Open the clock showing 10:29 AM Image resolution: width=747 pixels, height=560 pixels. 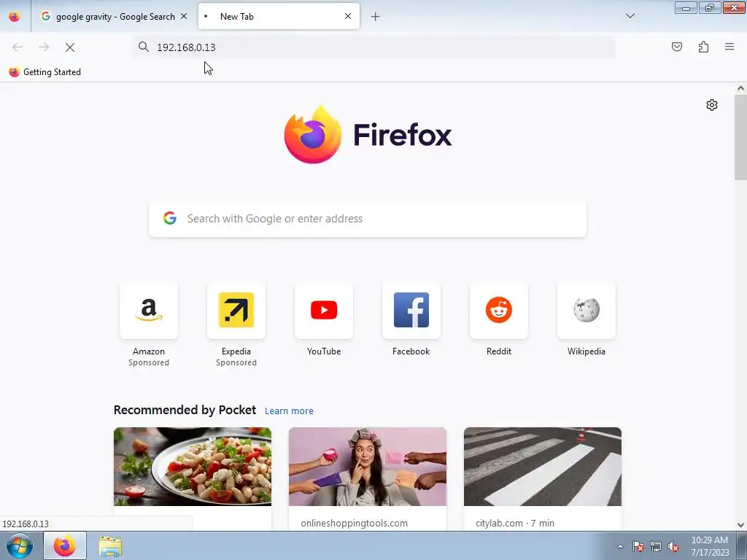pyautogui.click(x=710, y=546)
